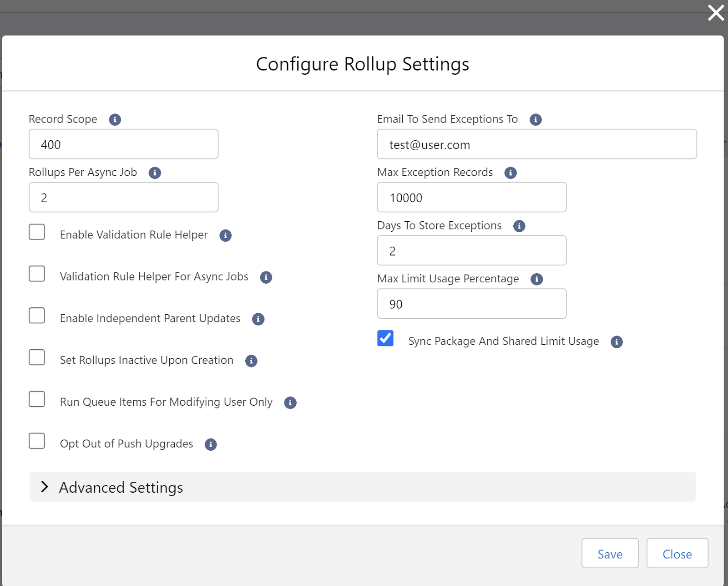Viewport: 728px width, 586px height.
Task: Click into the Record Scope input field
Action: [x=123, y=144]
